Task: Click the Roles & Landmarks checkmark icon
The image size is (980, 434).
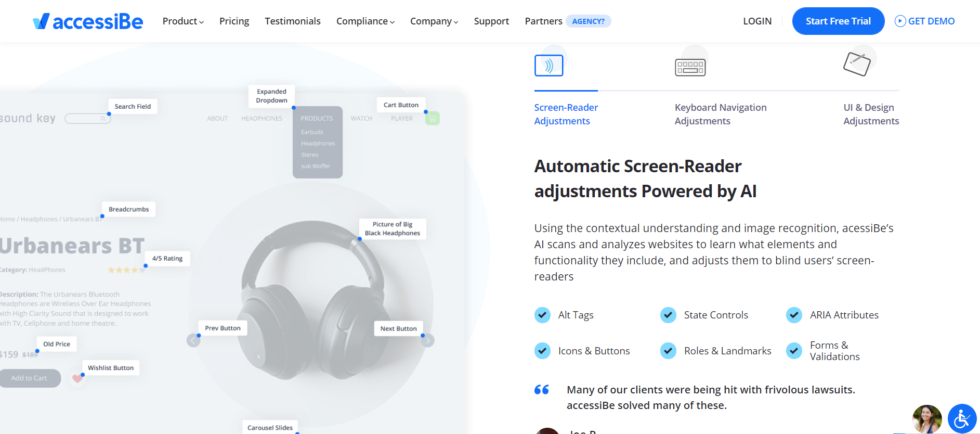Action: point(668,351)
